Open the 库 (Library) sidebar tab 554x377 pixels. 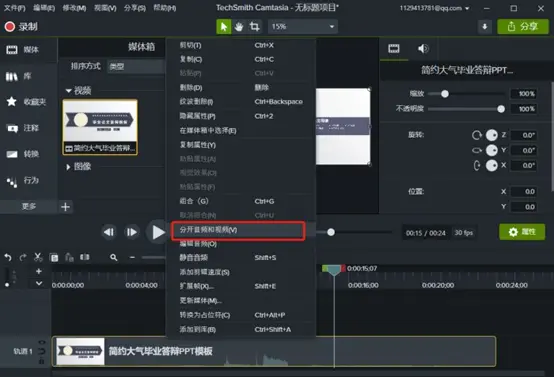coord(19,76)
